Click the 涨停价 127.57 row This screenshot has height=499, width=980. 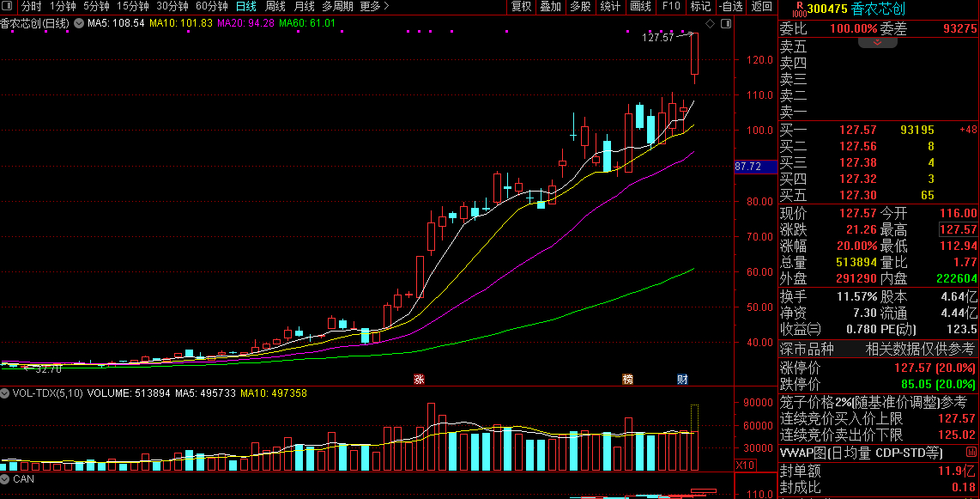(879, 368)
